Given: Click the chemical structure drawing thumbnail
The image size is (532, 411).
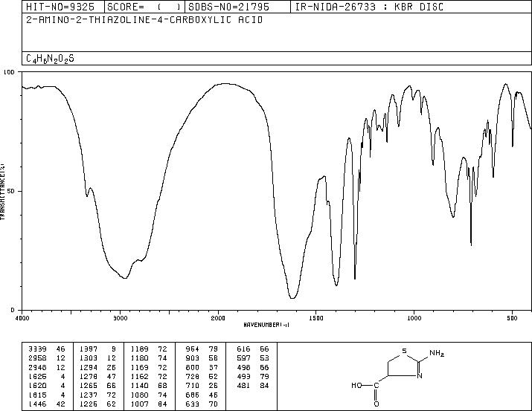Looking at the screenshot, I should (x=397, y=376).
